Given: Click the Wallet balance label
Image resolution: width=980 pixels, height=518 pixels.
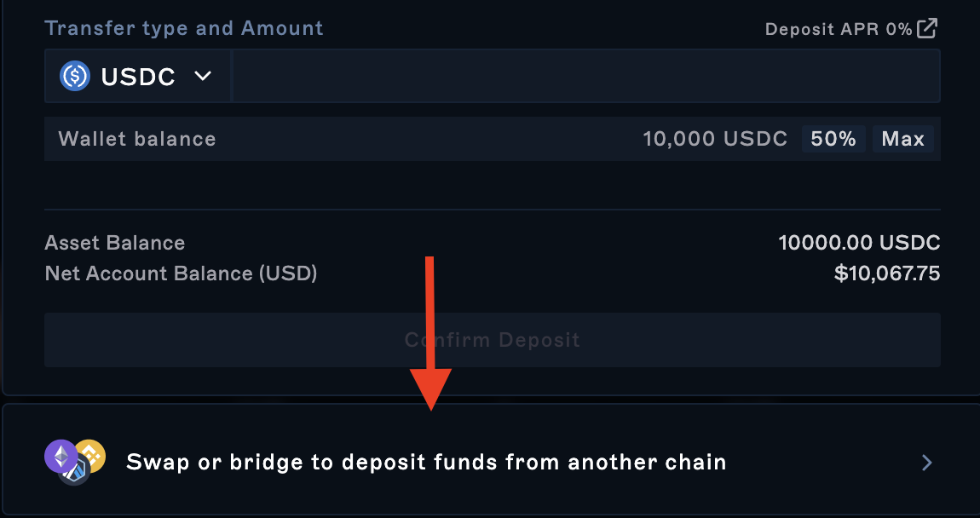Looking at the screenshot, I should point(136,139).
